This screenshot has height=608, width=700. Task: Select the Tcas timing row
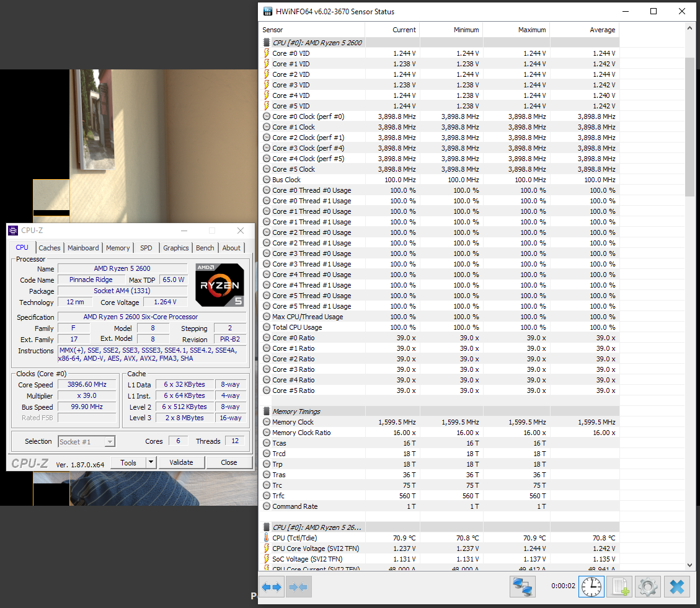tap(440, 443)
